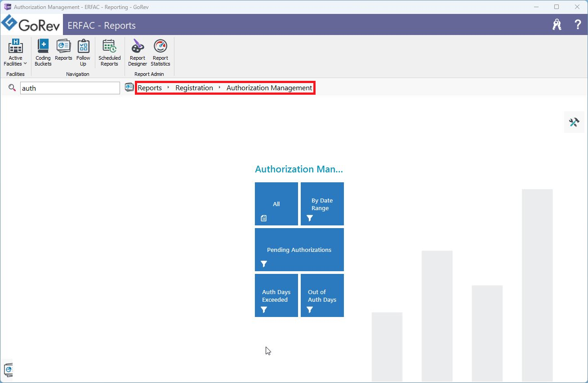Click the GoRev app icon in title bar

point(7,7)
